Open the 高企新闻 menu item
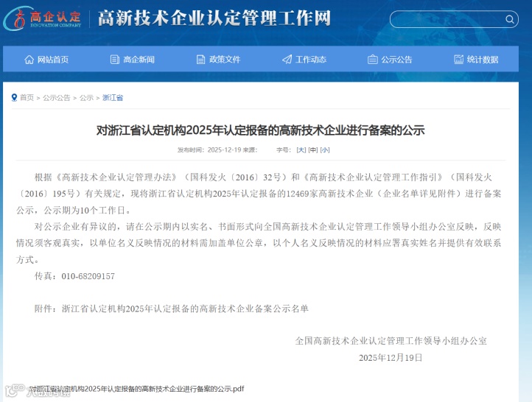 [x=133, y=60]
